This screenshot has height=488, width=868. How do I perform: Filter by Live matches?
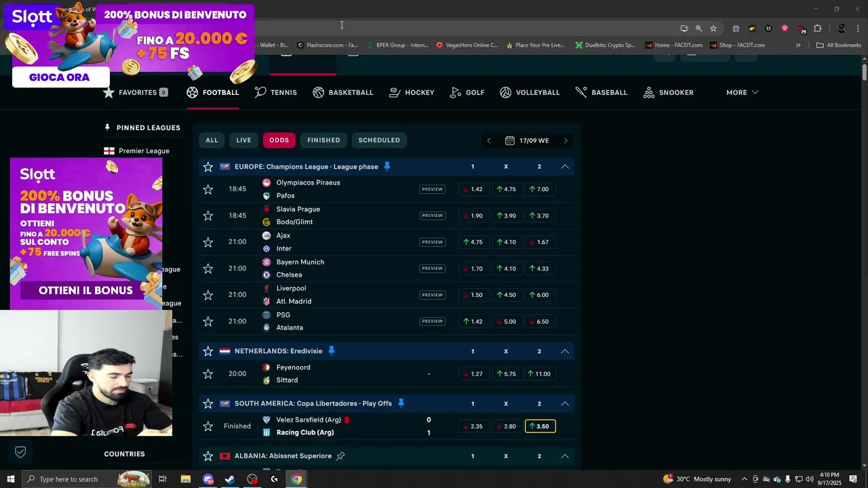243,140
